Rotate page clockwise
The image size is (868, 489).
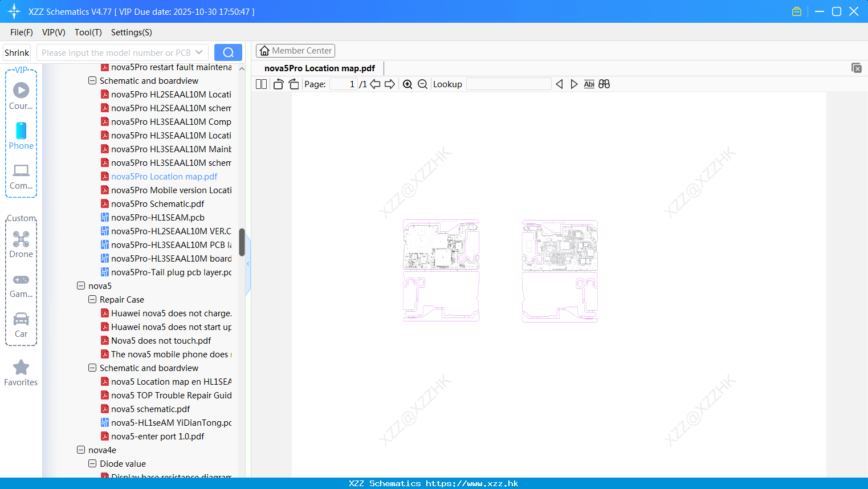point(294,84)
